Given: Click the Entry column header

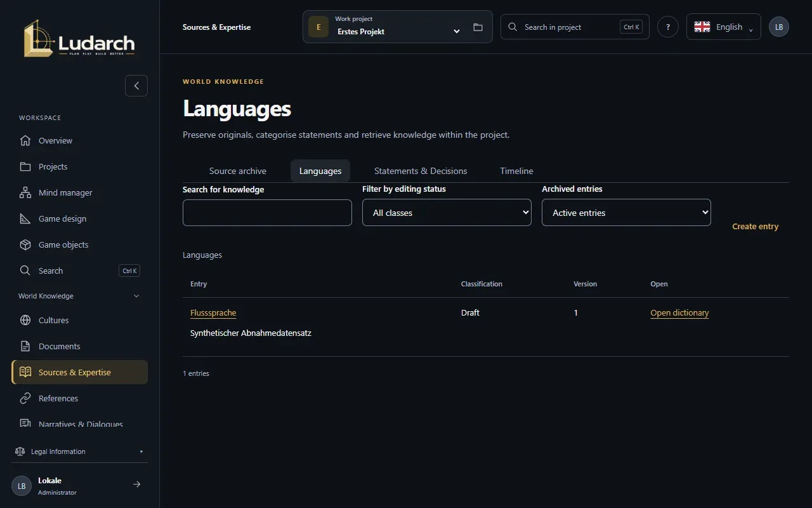Looking at the screenshot, I should point(199,284).
